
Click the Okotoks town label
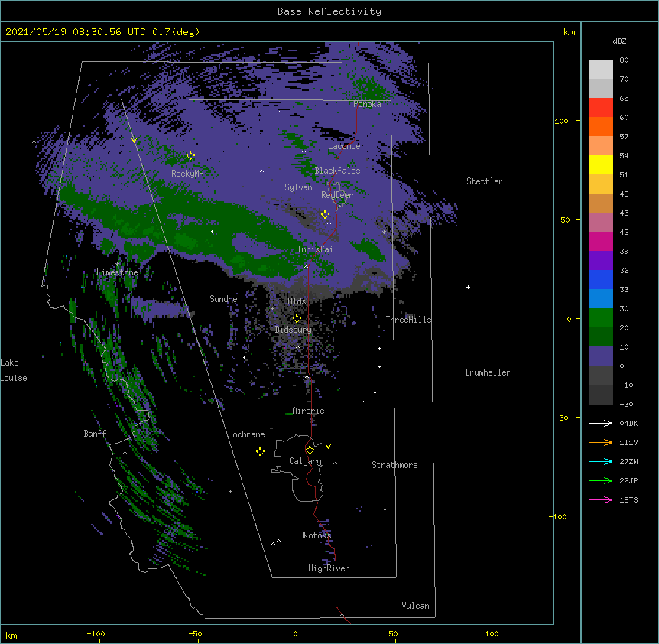315,535
